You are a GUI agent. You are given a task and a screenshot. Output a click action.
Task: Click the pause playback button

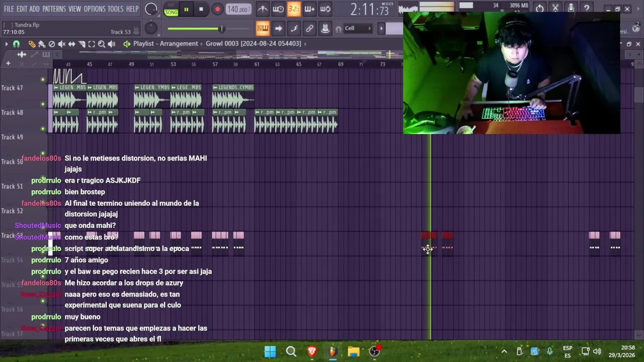(x=186, y=10)
